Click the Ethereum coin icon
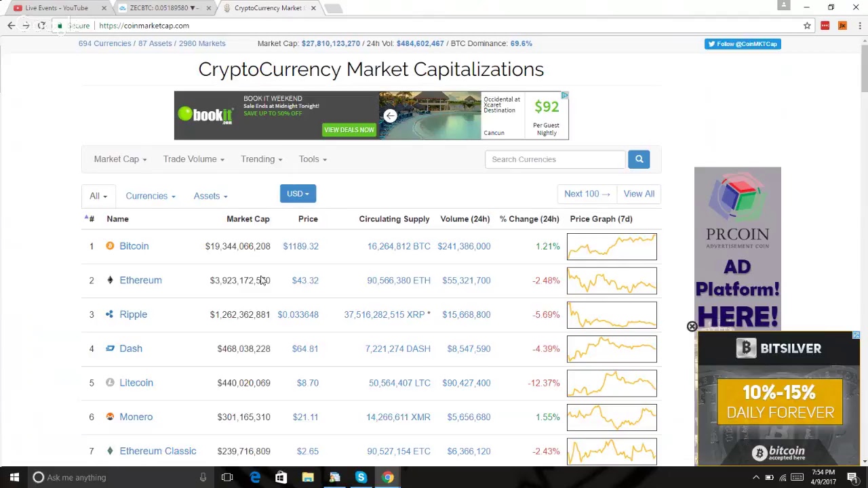The width and height of the screenshot is (868, 488). click(110, 280)
